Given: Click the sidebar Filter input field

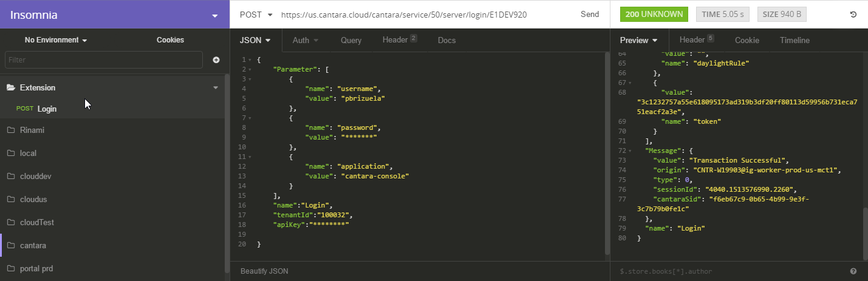Looking at the screenshot, I should coord(103,60).
